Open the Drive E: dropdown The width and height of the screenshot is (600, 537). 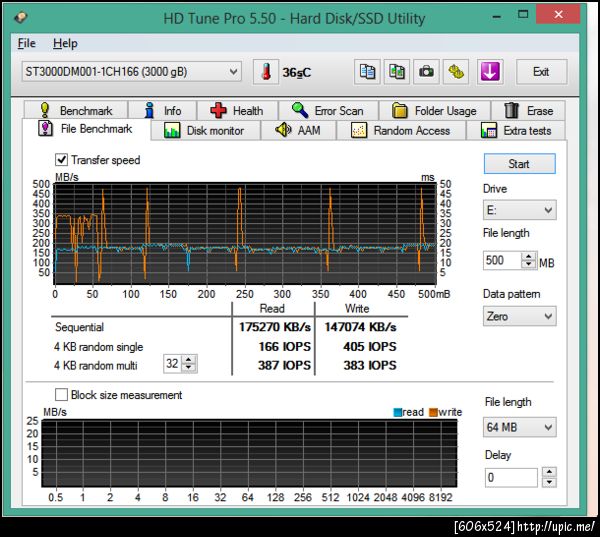[x=520, y=210]
